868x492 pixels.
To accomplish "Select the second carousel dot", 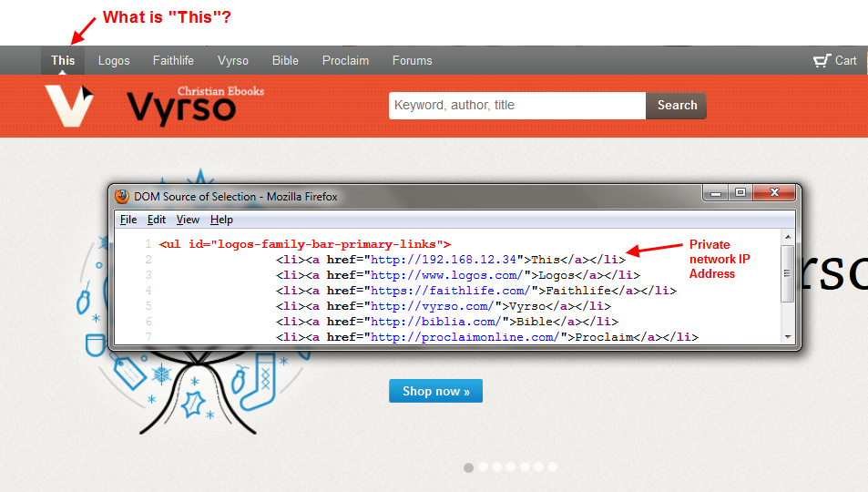I will coord(484,467).
